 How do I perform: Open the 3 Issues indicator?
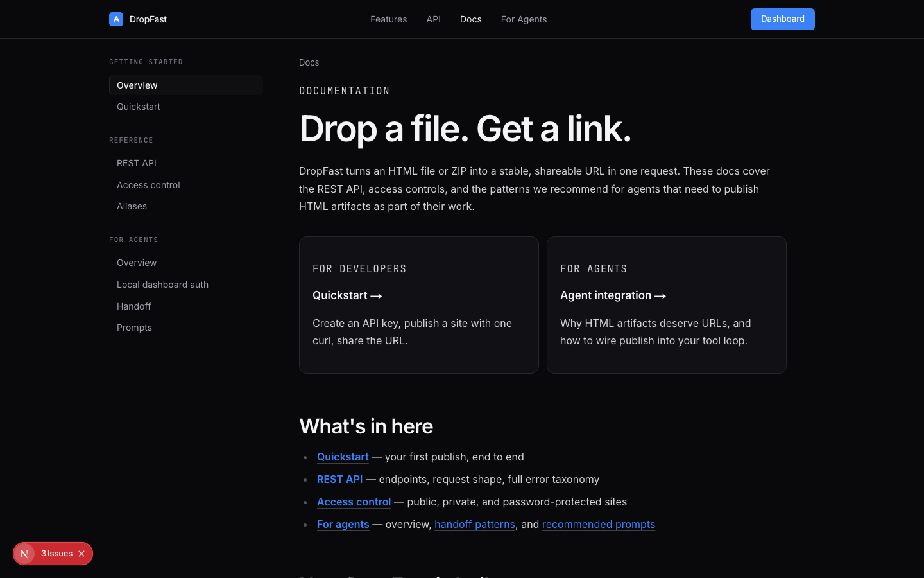coord(56,554)
